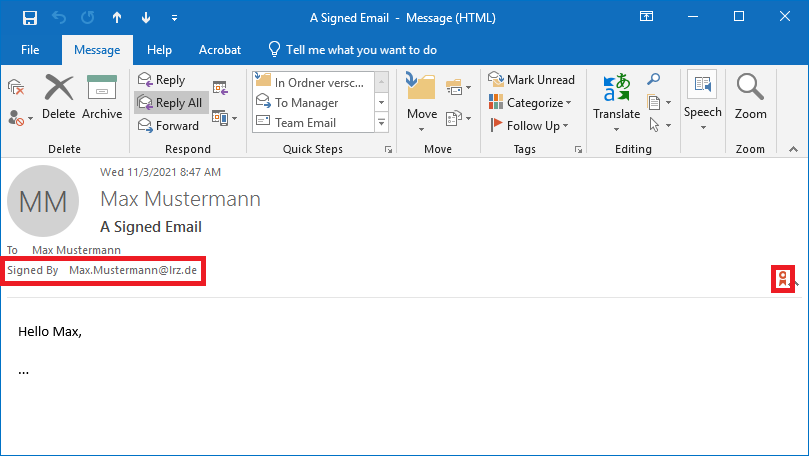809x456 pixels.
Task: Mark the message as Unread
Action: 531,80
